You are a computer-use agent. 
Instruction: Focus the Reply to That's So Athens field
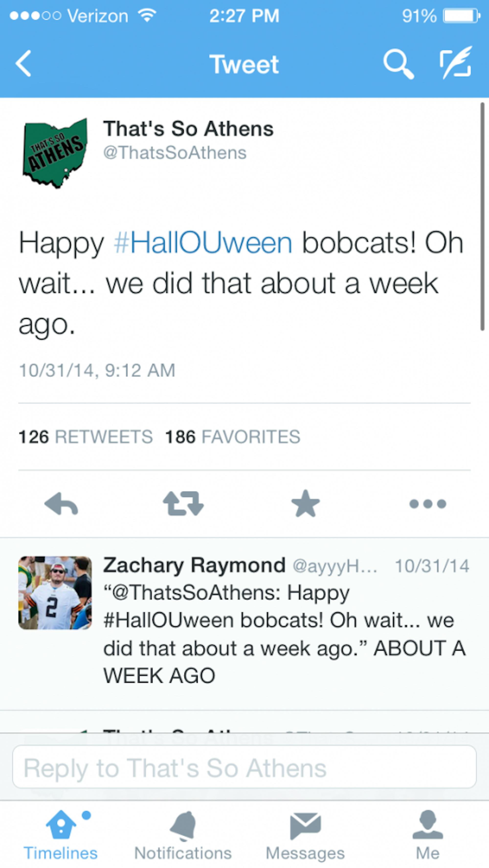click(244, 768)
